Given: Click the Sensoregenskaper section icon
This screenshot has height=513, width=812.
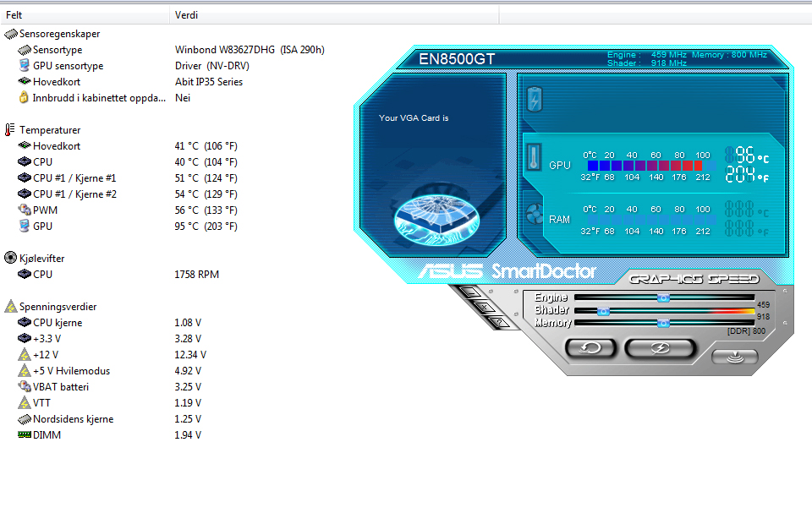Looking at the screenshot, I should pos(11,34).
